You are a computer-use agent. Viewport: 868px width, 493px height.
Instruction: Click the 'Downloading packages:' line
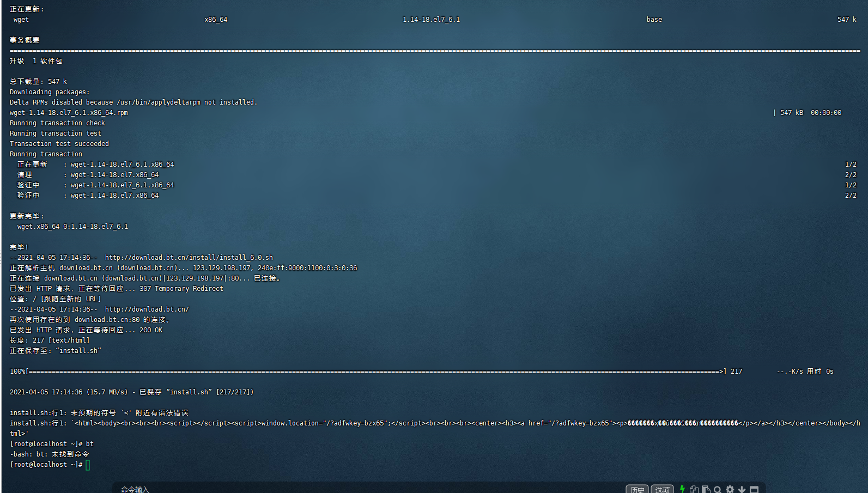click(x=50, y=92)
